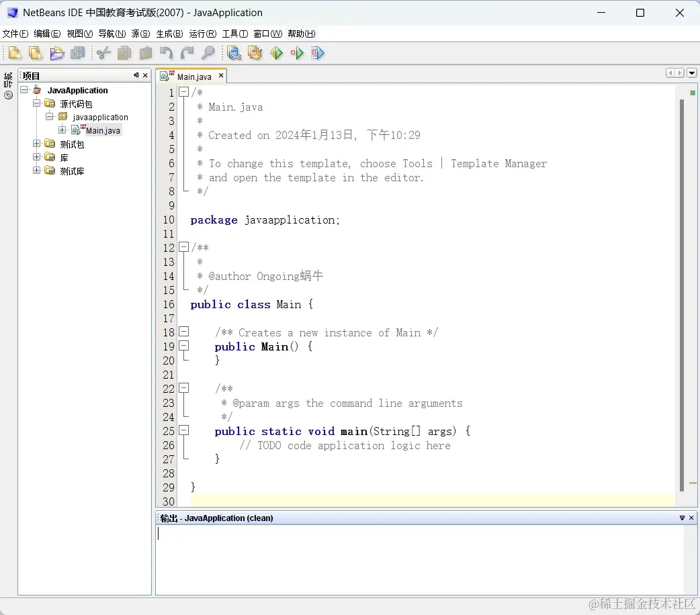Collapse the javaapplication package node

click(x=50, y=116)
